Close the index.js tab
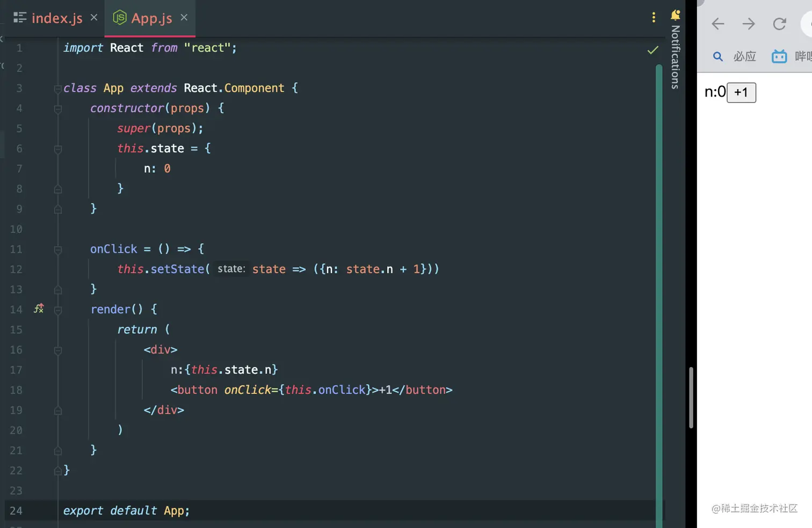Viewport: 812px width, 528px height. (94, 17)
